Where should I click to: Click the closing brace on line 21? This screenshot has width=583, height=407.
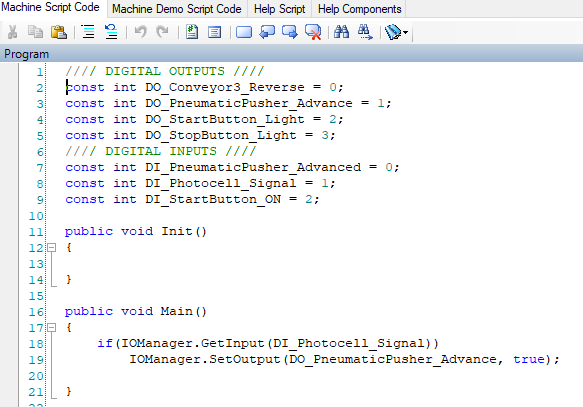point(69,391)
